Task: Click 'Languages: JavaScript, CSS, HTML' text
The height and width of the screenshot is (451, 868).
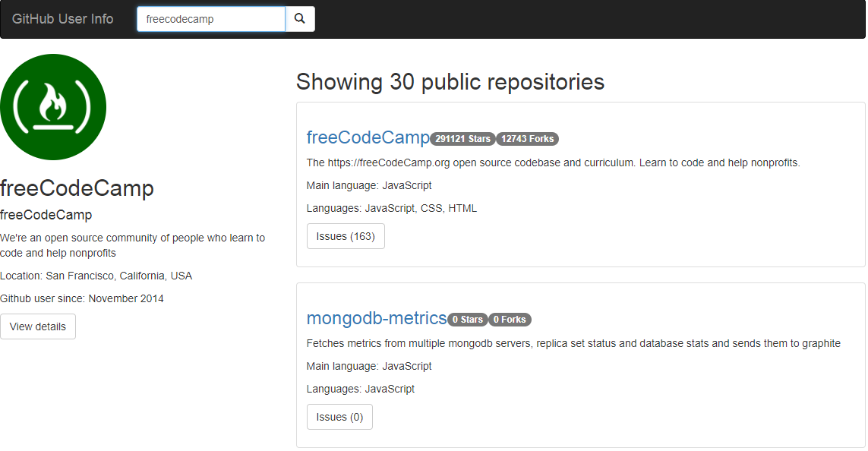Action: click(x=391, y=208)
